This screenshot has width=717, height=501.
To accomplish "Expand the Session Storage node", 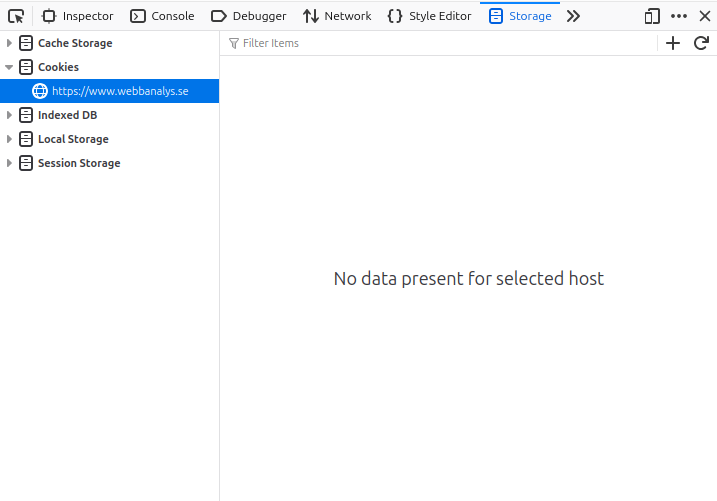I will [10, 163].
